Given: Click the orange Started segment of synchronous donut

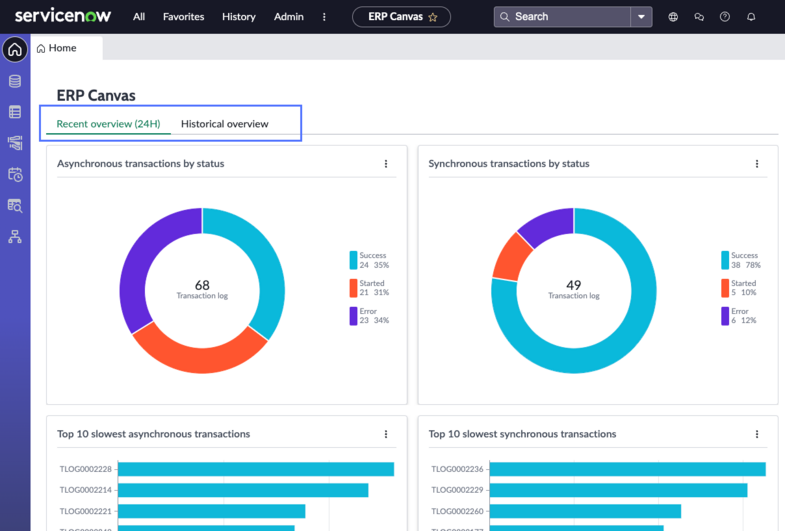Looking at the screenshot, I should pyautogui.click(x=511, y=258).
